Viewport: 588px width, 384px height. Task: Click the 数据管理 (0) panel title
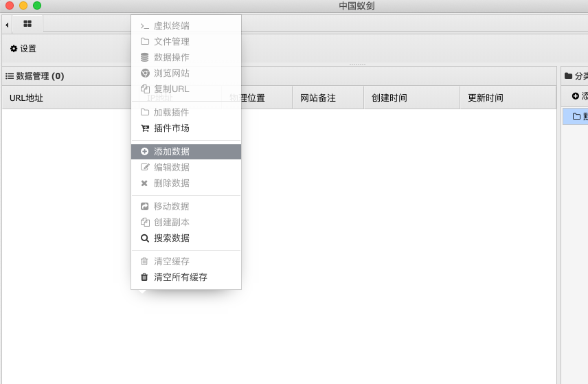point(35,76)
